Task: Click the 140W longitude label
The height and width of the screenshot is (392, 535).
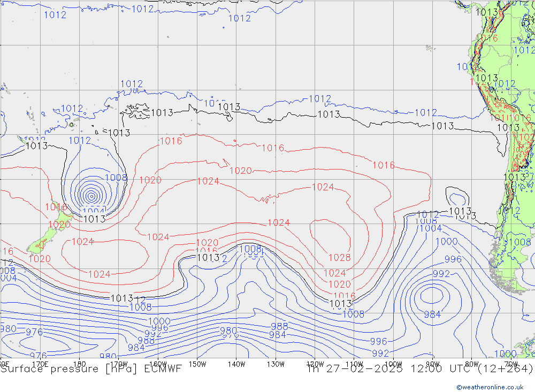Action: point(236,364)
